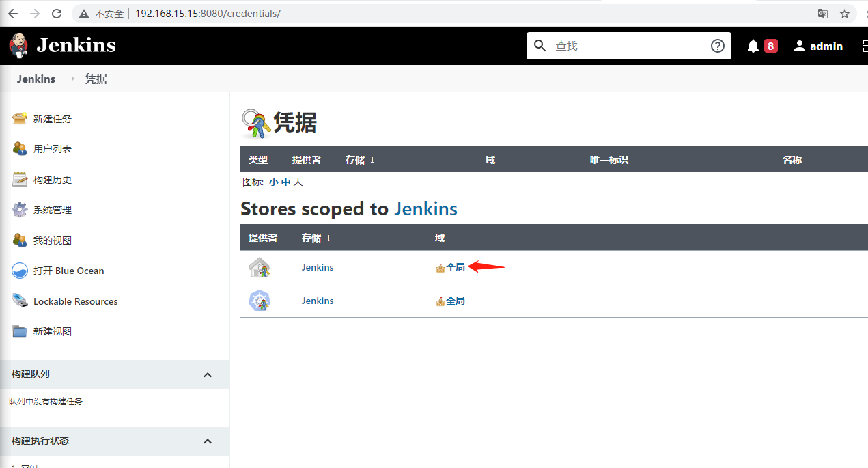
Task: Click the 提供者 header in top table
Action: coord(307,160)
